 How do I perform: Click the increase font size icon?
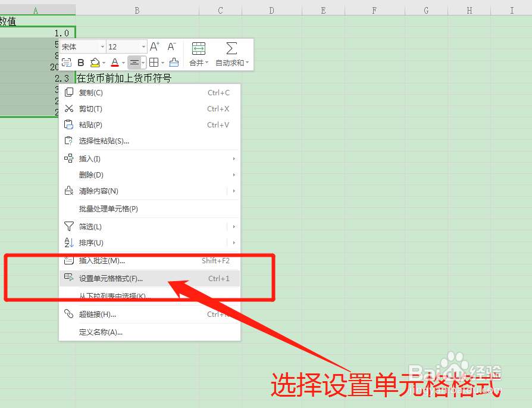(155, 46)
